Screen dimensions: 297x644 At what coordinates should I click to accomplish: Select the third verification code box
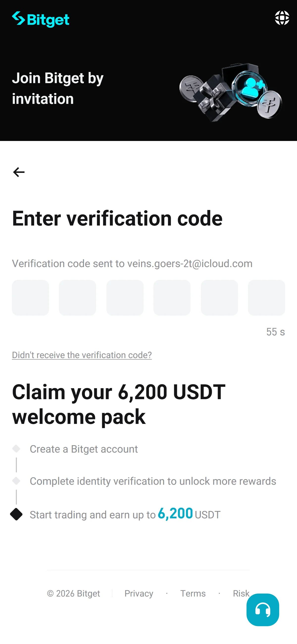click(125, 298)
